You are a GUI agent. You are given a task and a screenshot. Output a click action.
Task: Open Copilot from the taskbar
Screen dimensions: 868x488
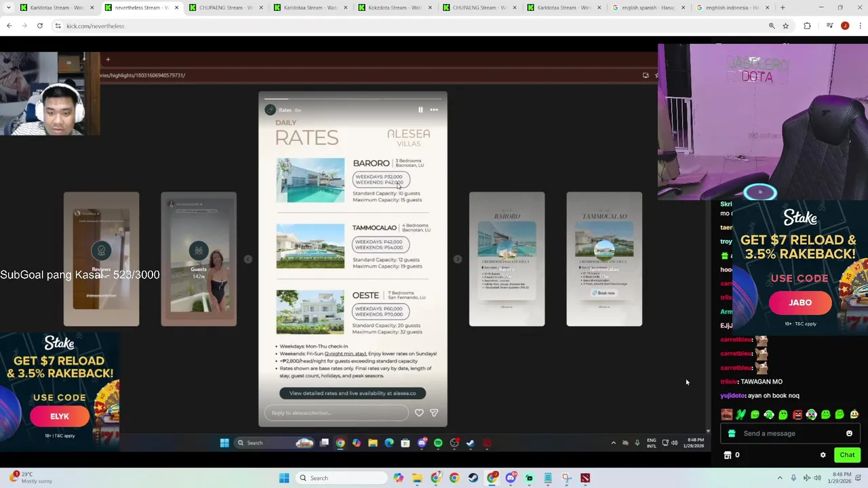[x=398, y=478]
